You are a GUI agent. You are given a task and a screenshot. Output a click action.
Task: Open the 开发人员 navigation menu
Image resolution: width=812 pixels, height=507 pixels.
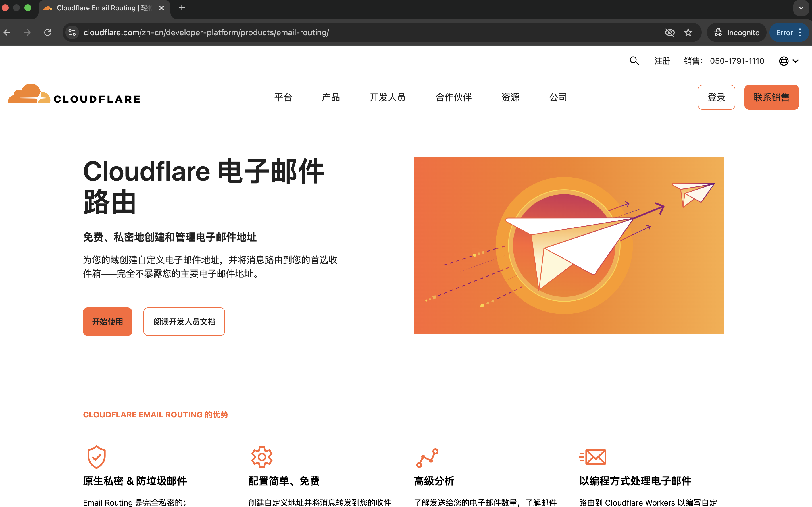click(x=388, y=97)
